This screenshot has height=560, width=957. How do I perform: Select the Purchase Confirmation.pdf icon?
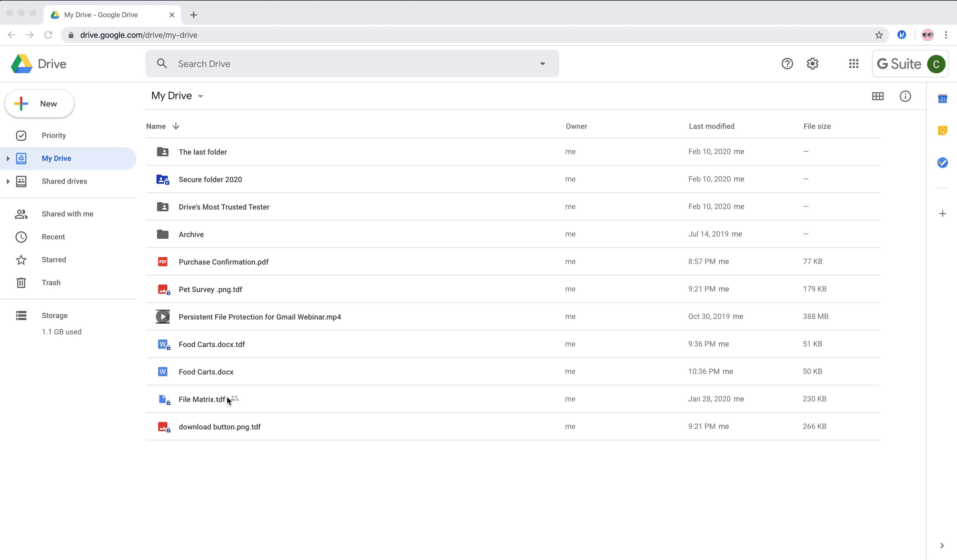pyautogui.click(x=162, y=261)
